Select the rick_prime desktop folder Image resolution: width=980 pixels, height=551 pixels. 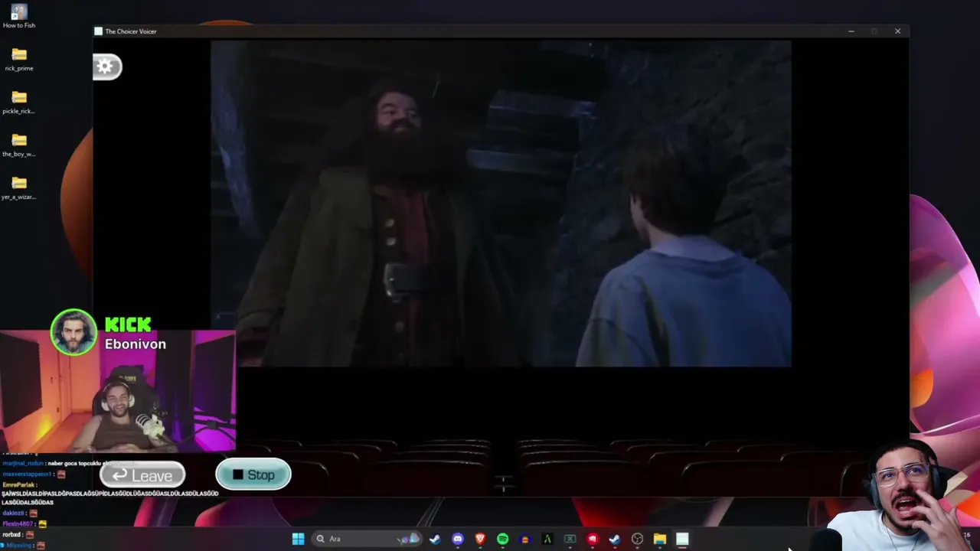click(19, 59)
